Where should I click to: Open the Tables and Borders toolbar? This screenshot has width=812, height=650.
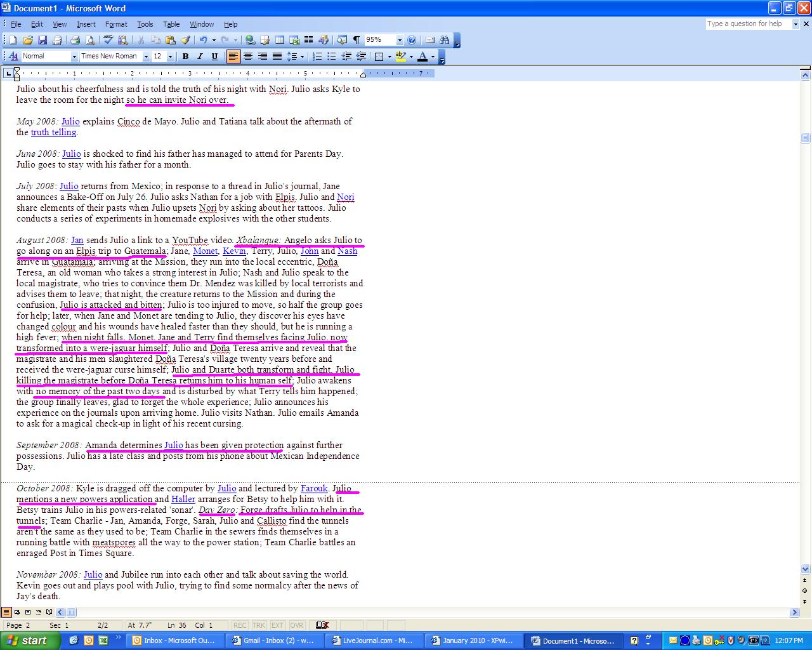coord(265,40)
